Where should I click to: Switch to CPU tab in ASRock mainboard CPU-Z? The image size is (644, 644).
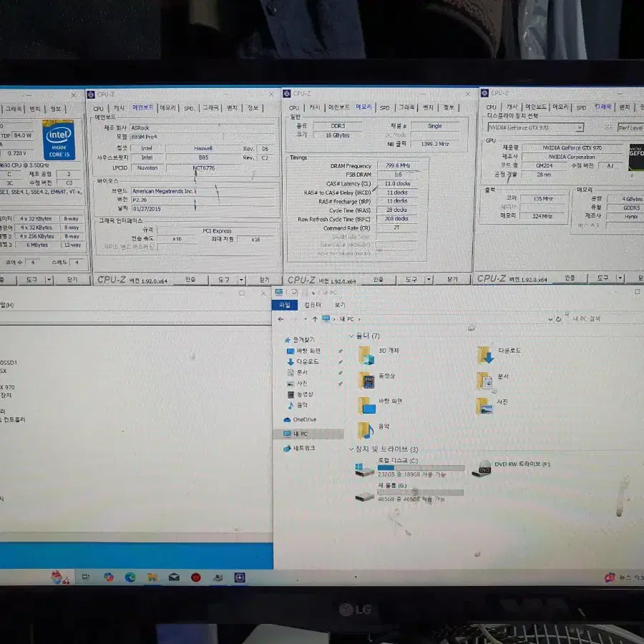pos(99,109)
